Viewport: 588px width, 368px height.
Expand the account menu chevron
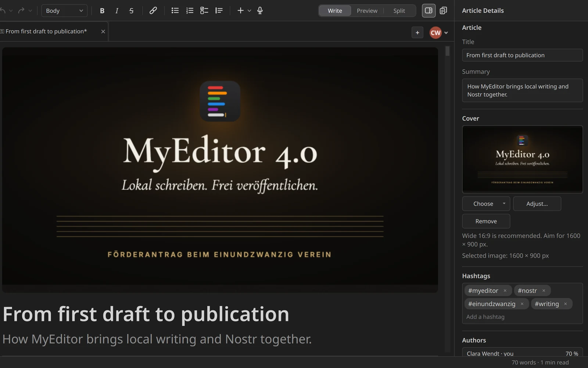(x=446, y=33)
